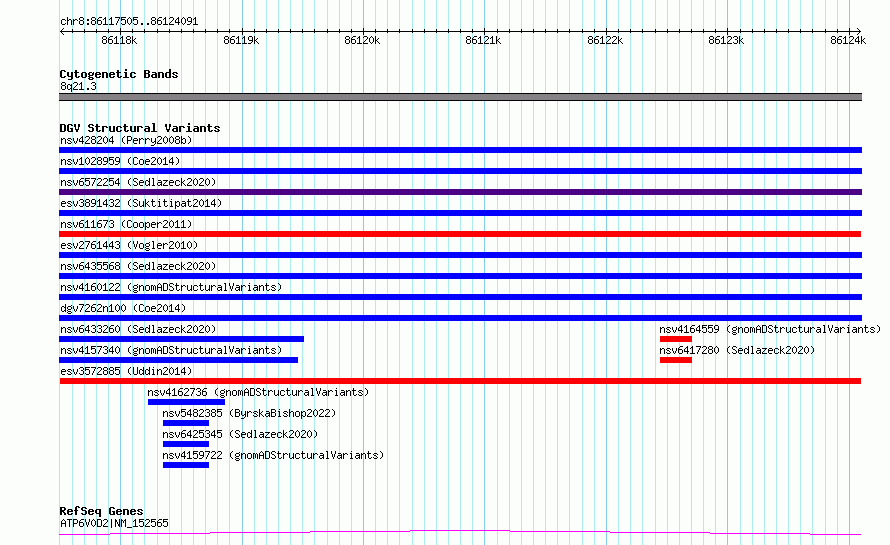Click the RefSeq Genes track heading
Image resolution: width=890 pixels, height=545 pixels.
[x=101, y=511]
